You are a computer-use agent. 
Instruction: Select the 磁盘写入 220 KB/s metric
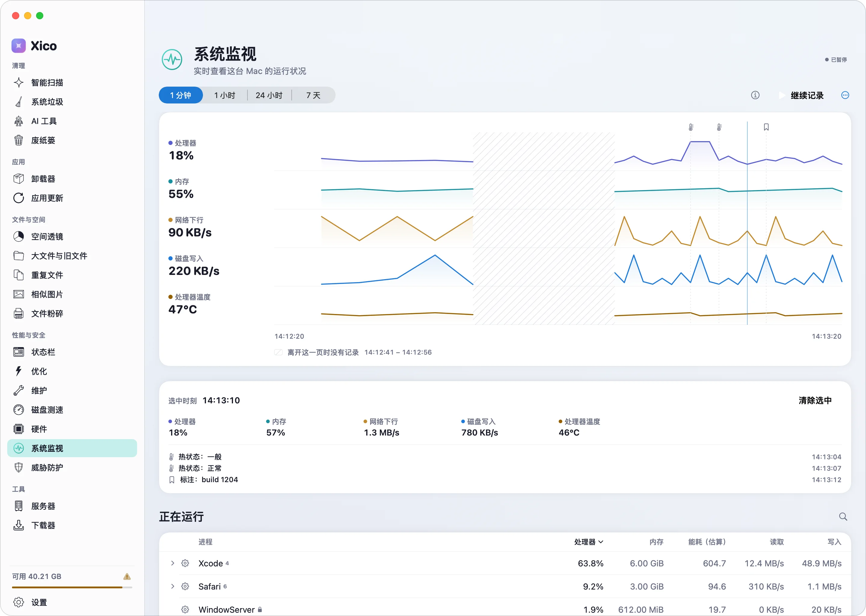(x=194, y=266)
